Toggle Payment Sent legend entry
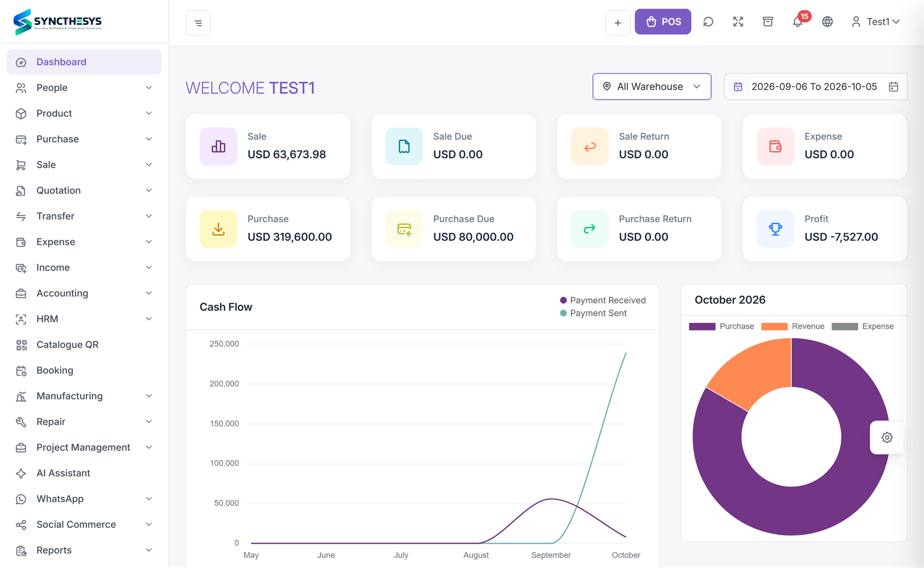Screen dimensions: 924x568 pyautogui.click(x=593, y=313)
